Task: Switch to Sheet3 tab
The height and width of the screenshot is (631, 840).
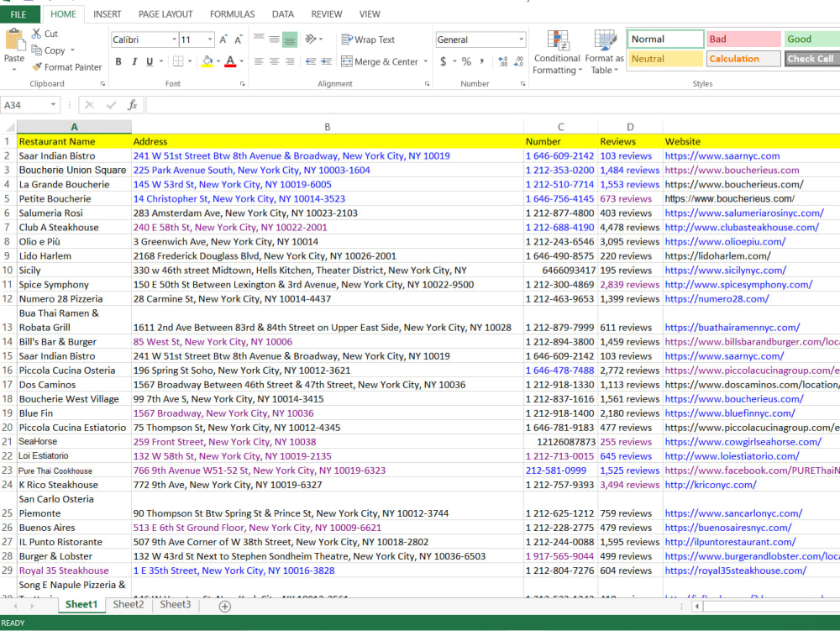Action: click(x=176, y=604)
